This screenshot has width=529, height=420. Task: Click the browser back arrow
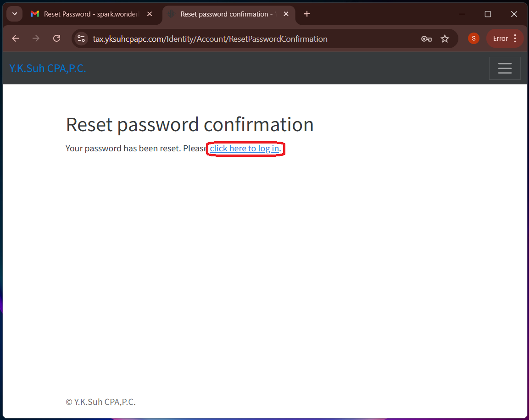coord(16,39)
